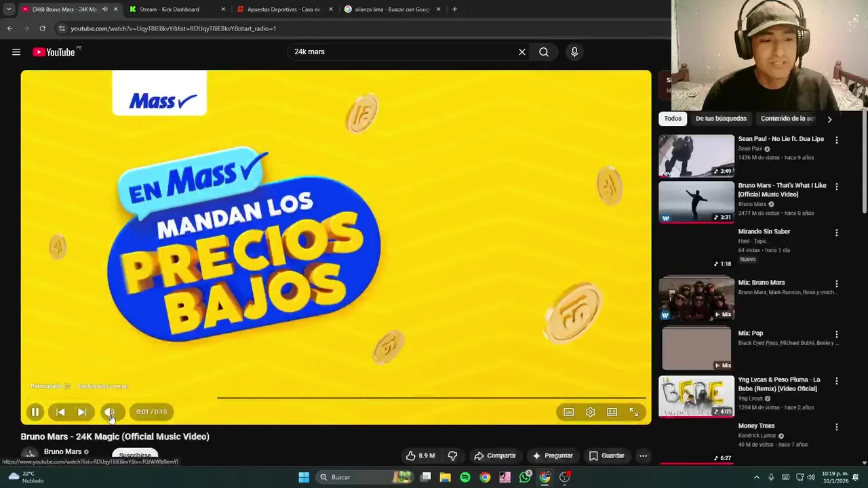The image size is (868, 488).
Task: Open Mix: Bruno Mars thumbnail
Action: 696,298
